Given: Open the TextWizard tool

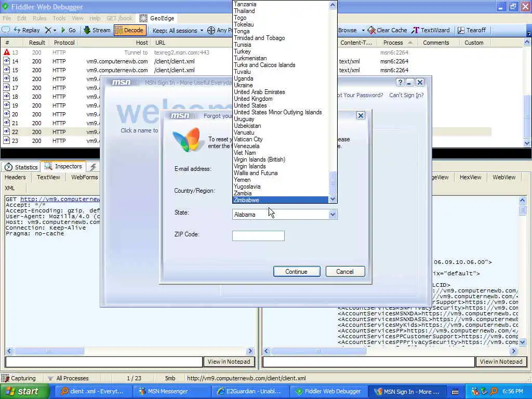Looking at the screenshot, I should click(x=431, y=30).
